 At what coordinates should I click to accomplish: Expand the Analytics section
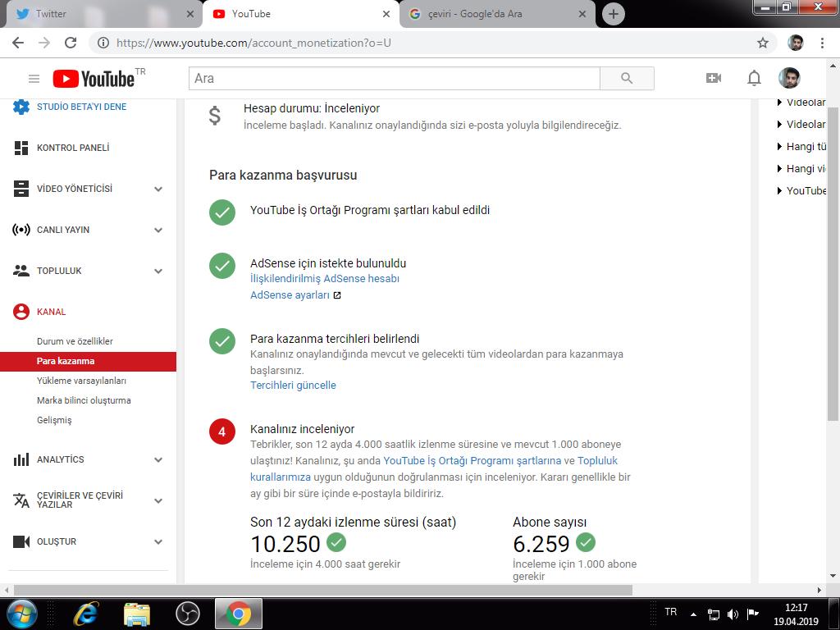pyautogui.click(x=158, y=459)
